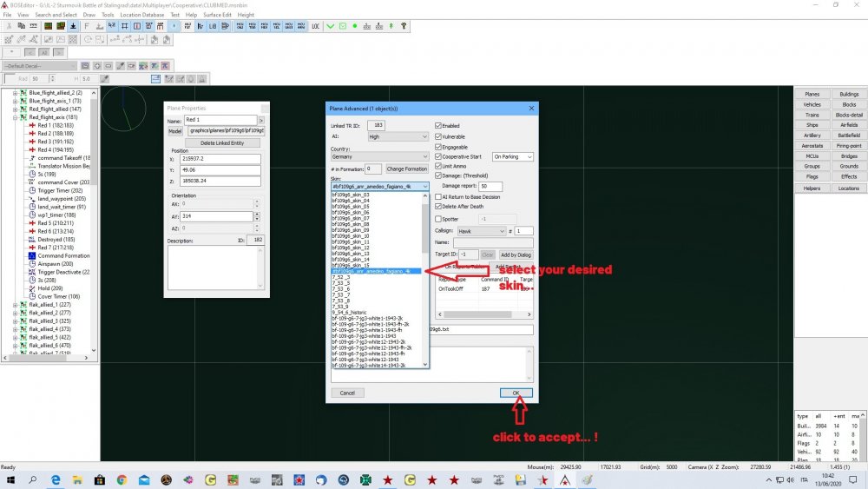Click the LOC toolbar icon
This screenshot has height=489, width=868.
317,27
